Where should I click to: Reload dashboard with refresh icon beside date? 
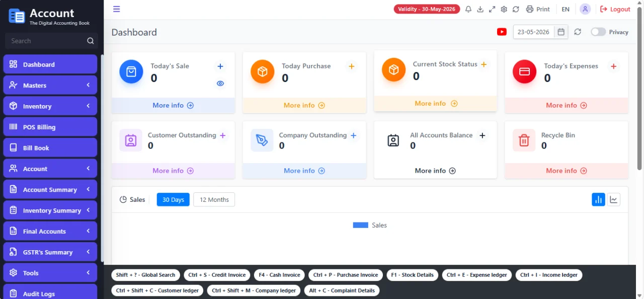coord(578,32)
